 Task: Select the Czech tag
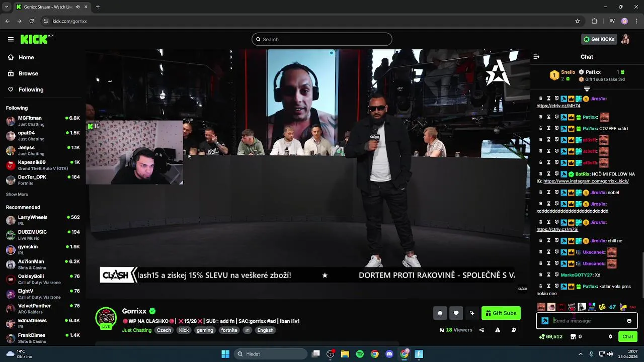pos(164,330)
